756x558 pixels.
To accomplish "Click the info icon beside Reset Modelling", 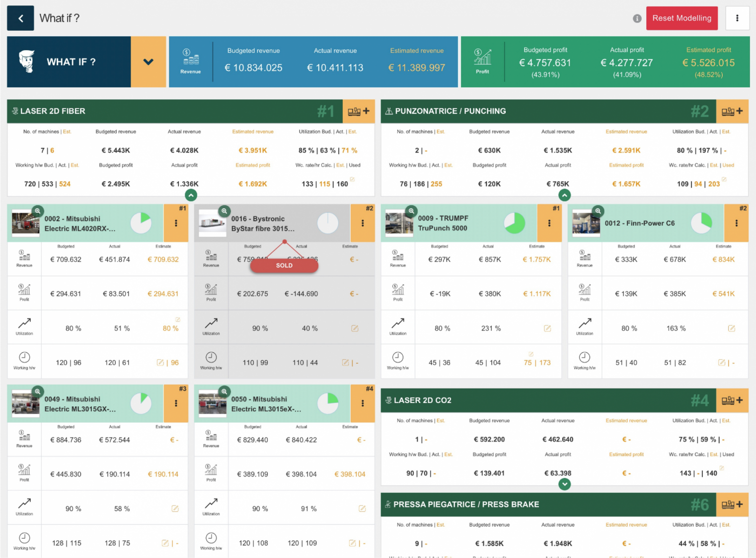I will pyautogui.click(x=637, y=18).
